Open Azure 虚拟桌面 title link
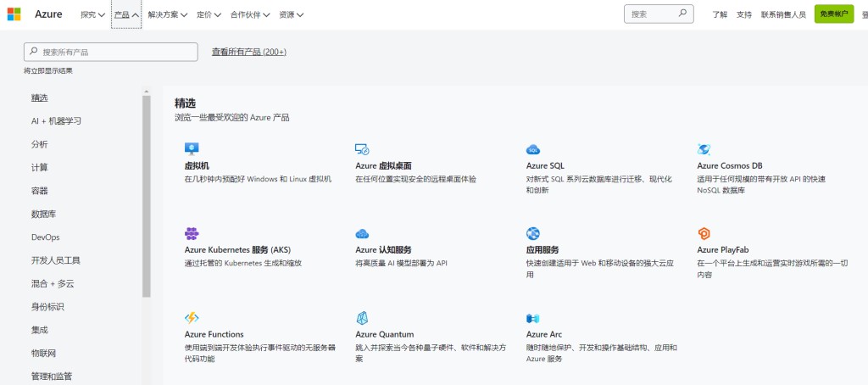The height and width of the screenshot is (385, 868). point(383,165)
